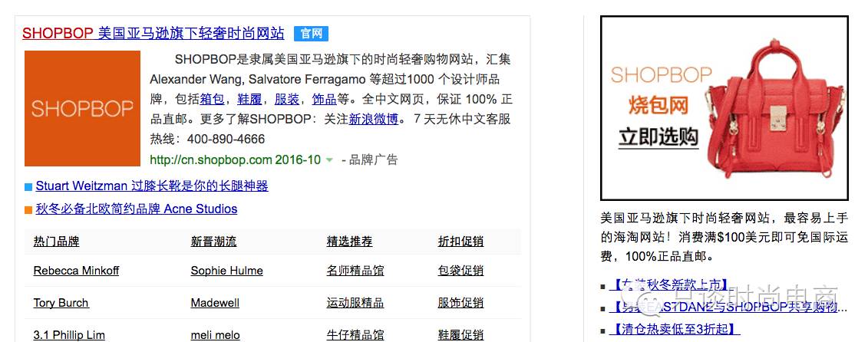Open Stuart Weitzman 过膝长靴 link
Image resolution: width=868 pixels, height=342 pixels.
coord(152,186)
